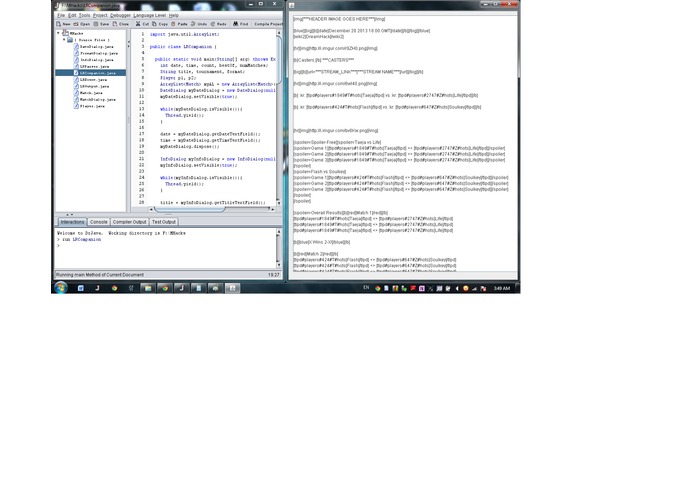This screenshot has width=695, height=494.
Task: Click the Compile Project toolbar button
Action: [x=268, y=24]
